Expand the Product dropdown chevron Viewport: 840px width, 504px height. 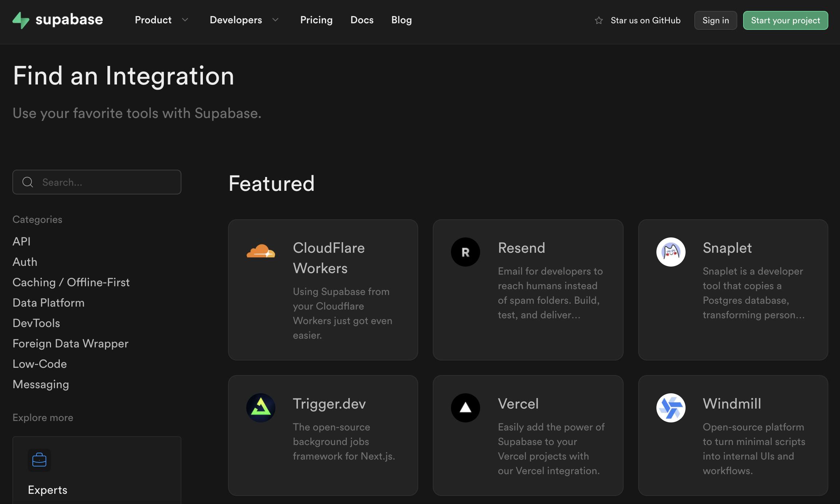pyautogui.click(x=185, y=20)
